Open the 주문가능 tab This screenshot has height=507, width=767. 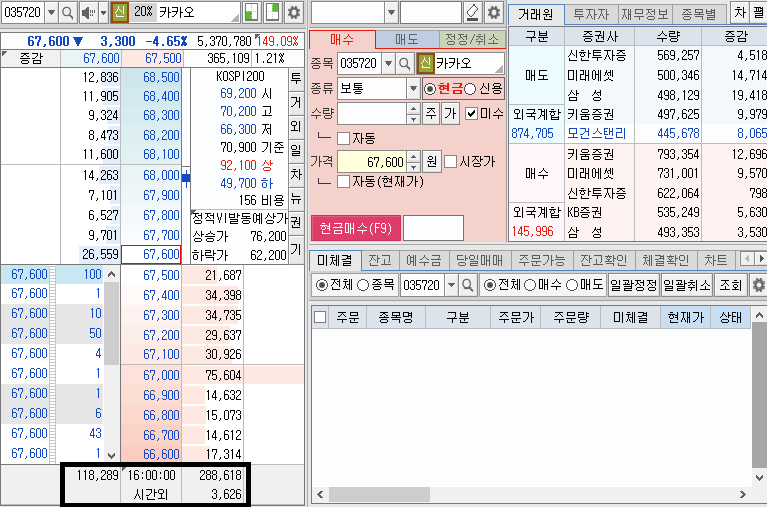[x=541, y=260]
